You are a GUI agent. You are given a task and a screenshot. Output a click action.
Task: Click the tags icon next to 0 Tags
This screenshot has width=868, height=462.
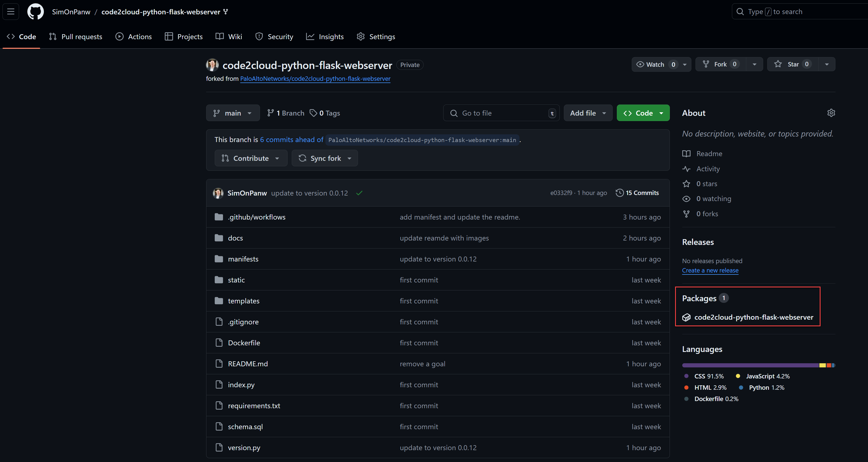tap(313, 113)
